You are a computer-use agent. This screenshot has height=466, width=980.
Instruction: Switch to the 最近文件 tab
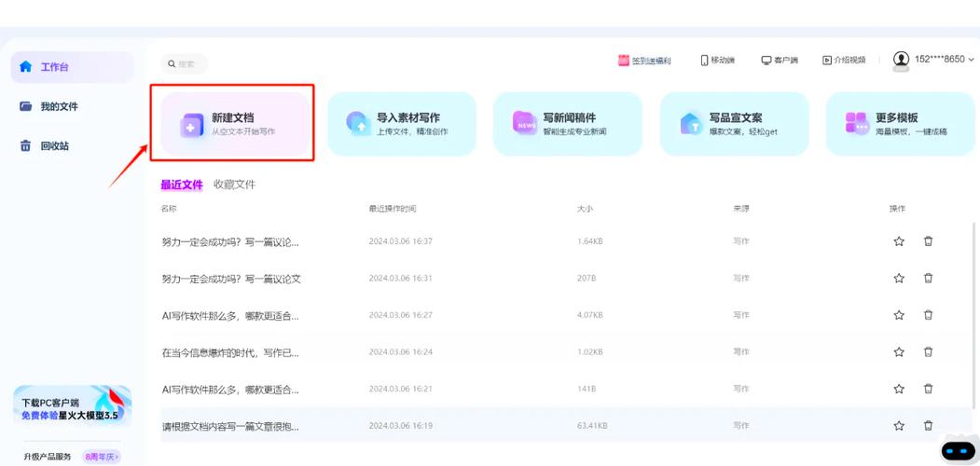point(182,185)
